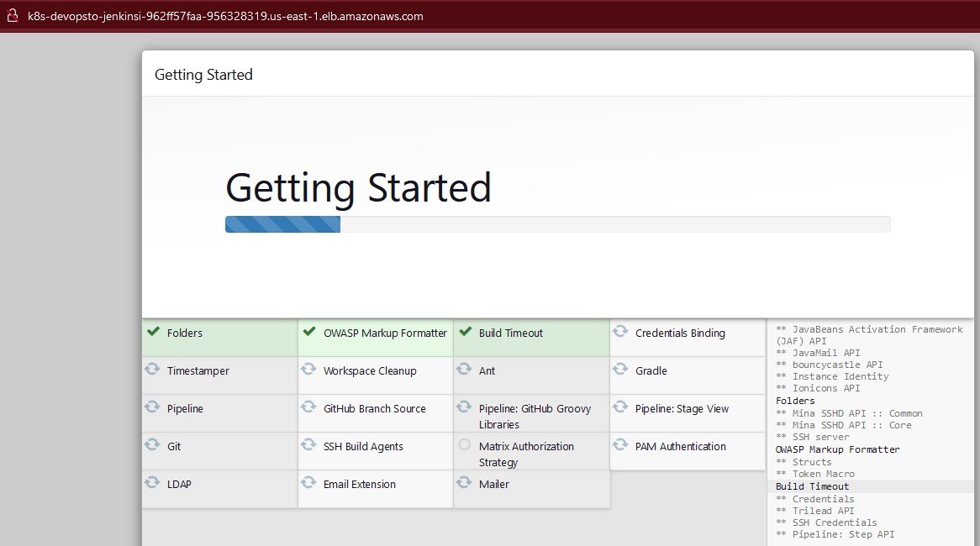980x546 pixels.
Task: Click the ** Structs log line
Action: coord(803,462)
